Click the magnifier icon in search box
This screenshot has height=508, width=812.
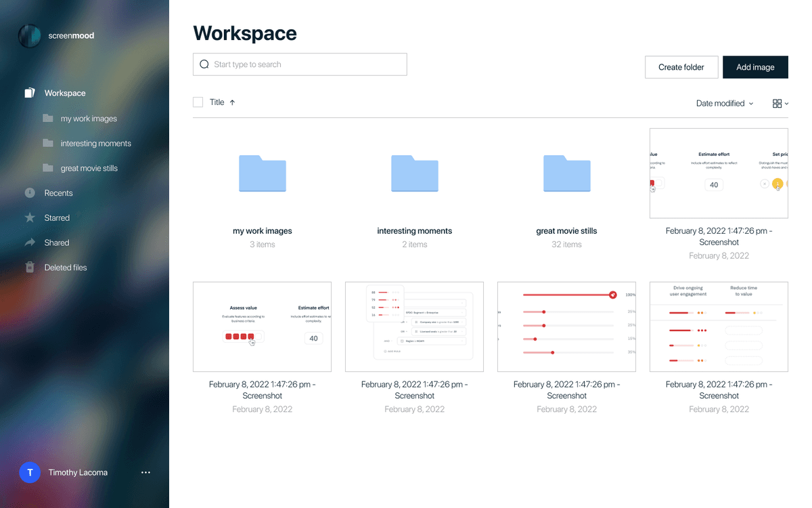click(x=204, y=64)
